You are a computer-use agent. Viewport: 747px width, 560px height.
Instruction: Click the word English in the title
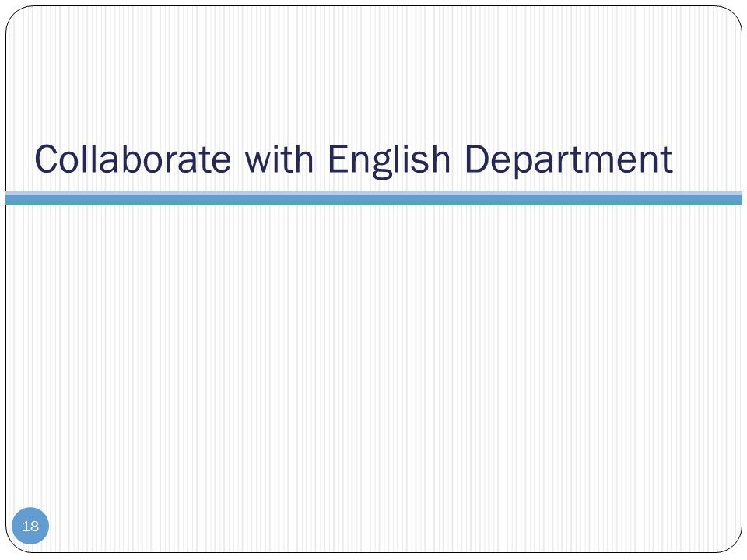pos(389,161)
